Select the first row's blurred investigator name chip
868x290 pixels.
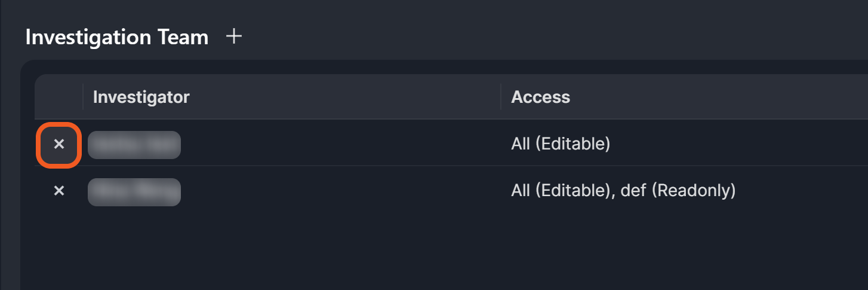(134, 145)
